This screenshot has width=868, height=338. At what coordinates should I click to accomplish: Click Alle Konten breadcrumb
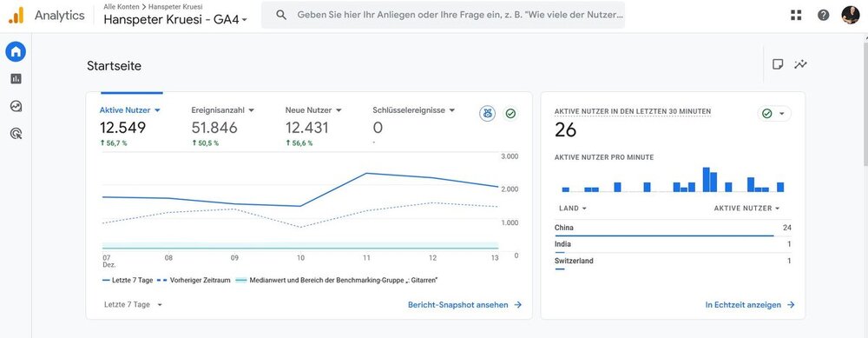122,7
